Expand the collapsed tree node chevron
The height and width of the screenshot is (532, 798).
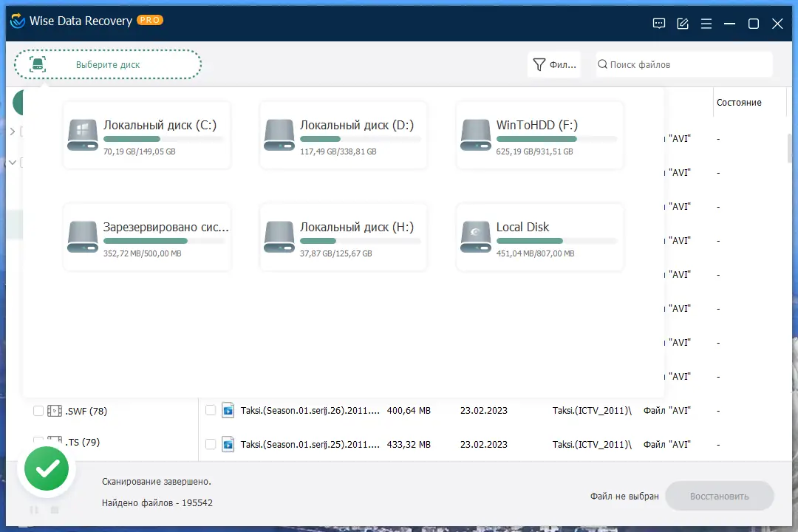tap(13, 132)
